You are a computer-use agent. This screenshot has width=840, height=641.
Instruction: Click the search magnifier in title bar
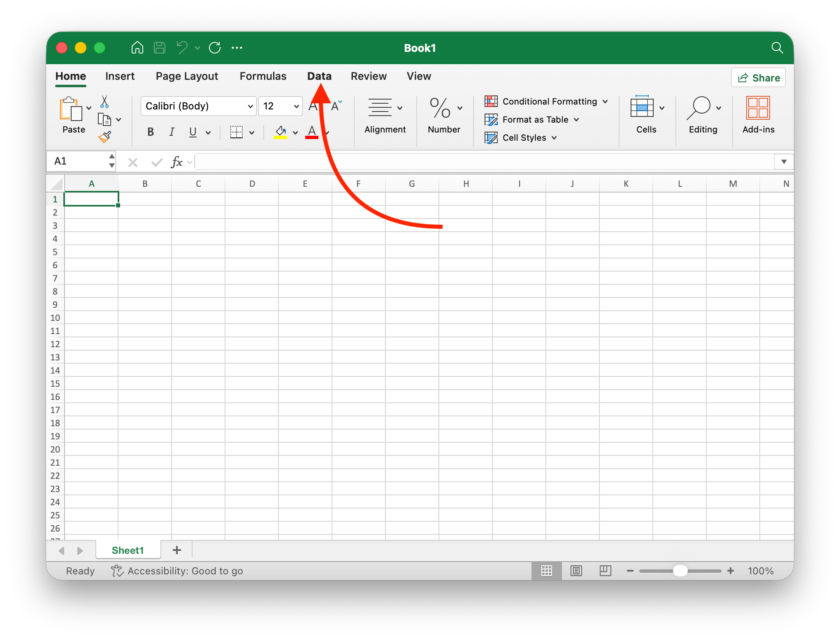pos(777,48)
